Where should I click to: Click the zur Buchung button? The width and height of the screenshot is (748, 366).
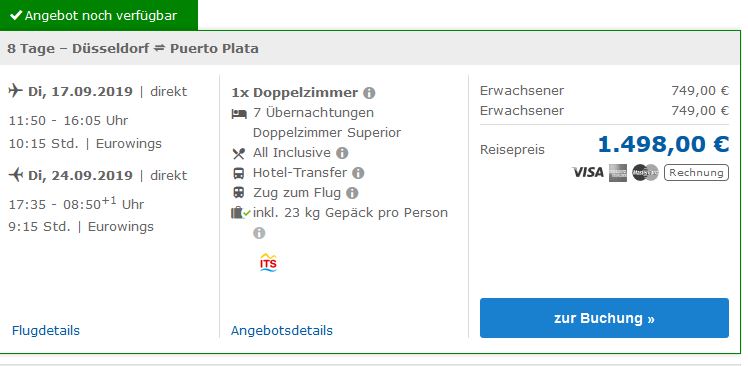click(604, 318)
